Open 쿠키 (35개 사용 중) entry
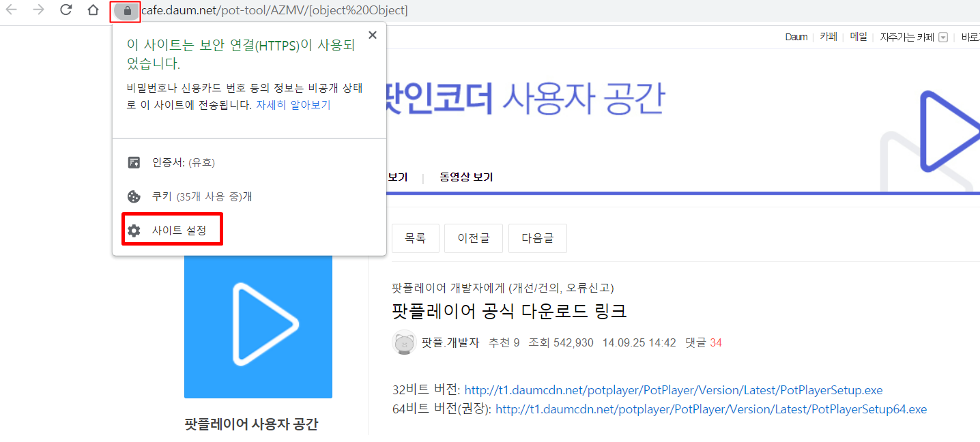Screen dimensions: 980x442 click(x=202, y=196)
